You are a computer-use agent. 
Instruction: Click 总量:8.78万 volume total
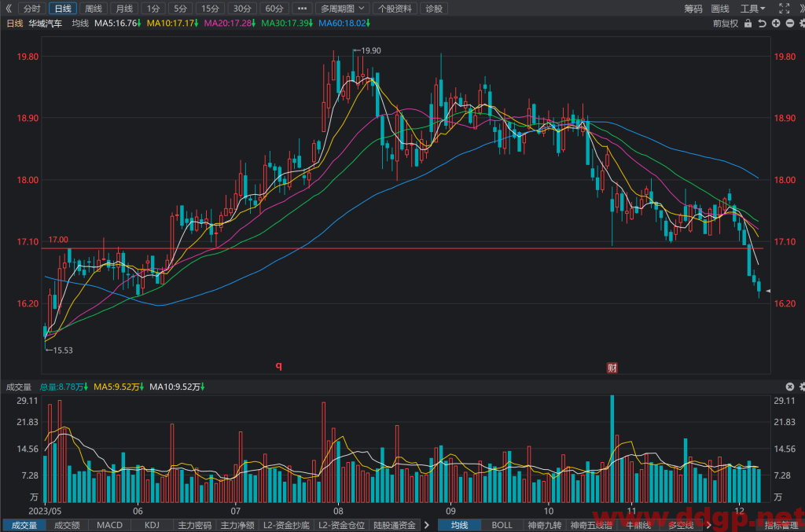pos(64,387)
